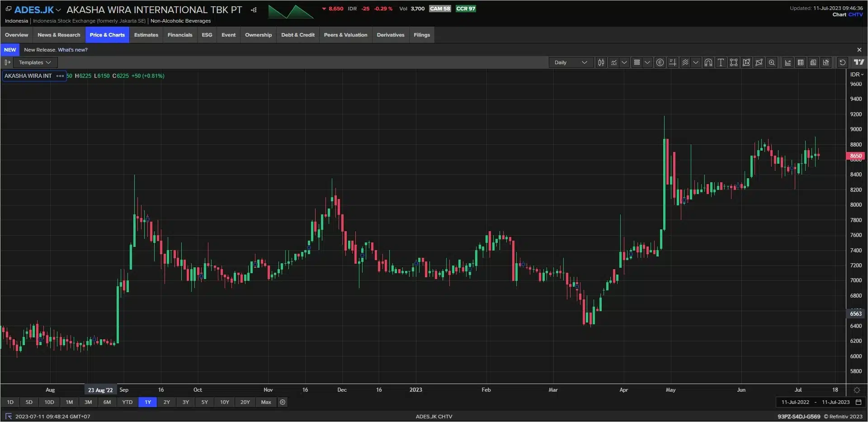
Task: Click the mini price trend thumbnail
Action: click(291, 12)
